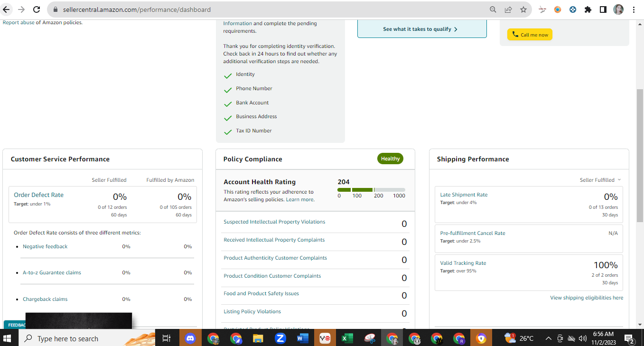Image resolution: width=644 pixels, height=346 pixels.
Task: Open the Report abuse link
Action: pyautogui.click(x=19, y=22)
